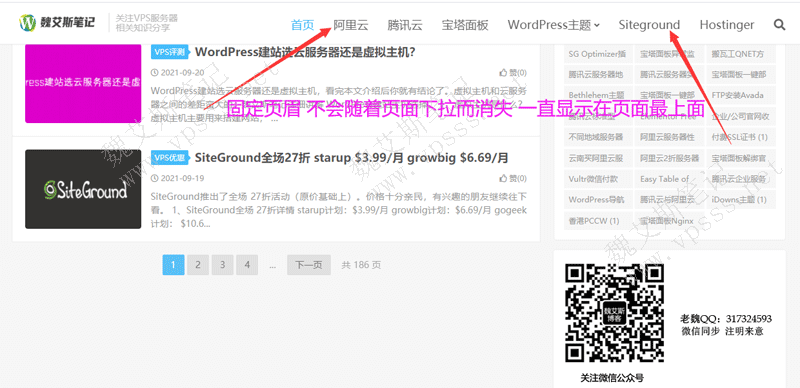Click the 共 186 页 page count text

click(x=361, y=265)
